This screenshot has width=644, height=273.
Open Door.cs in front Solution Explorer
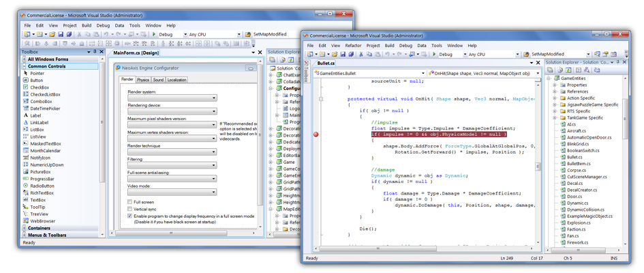573,197
